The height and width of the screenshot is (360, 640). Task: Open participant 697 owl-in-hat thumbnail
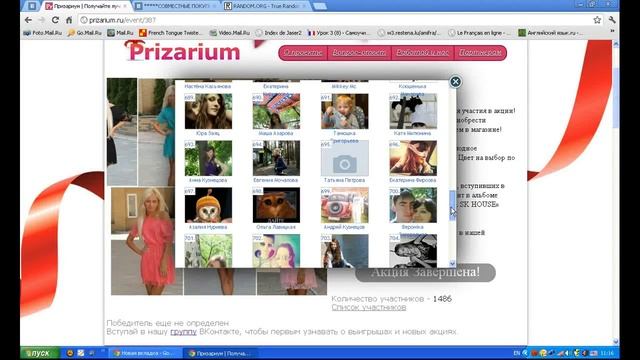point(208,205)
